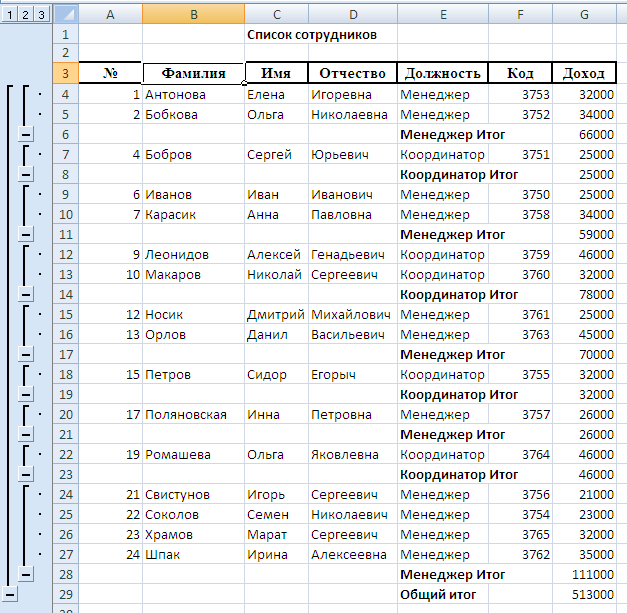The image size is (627, 613).
Task: Collapse group ending at row 8
Action: tap(26, 175)
